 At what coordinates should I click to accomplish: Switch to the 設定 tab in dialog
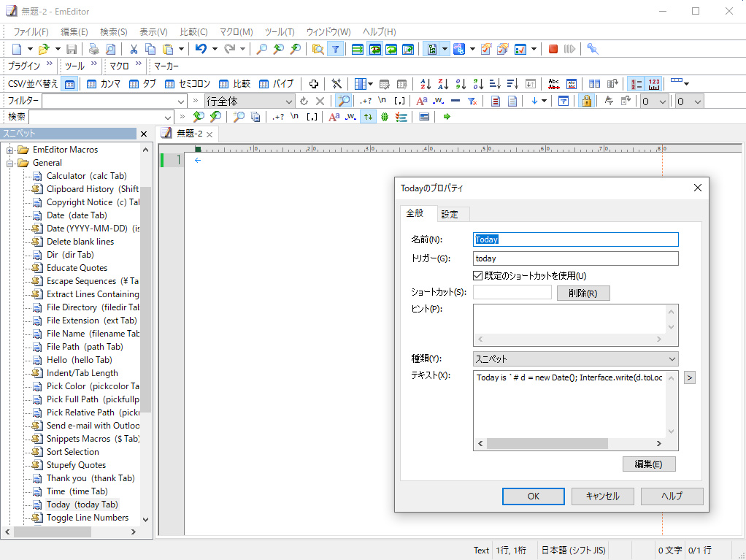450,215
